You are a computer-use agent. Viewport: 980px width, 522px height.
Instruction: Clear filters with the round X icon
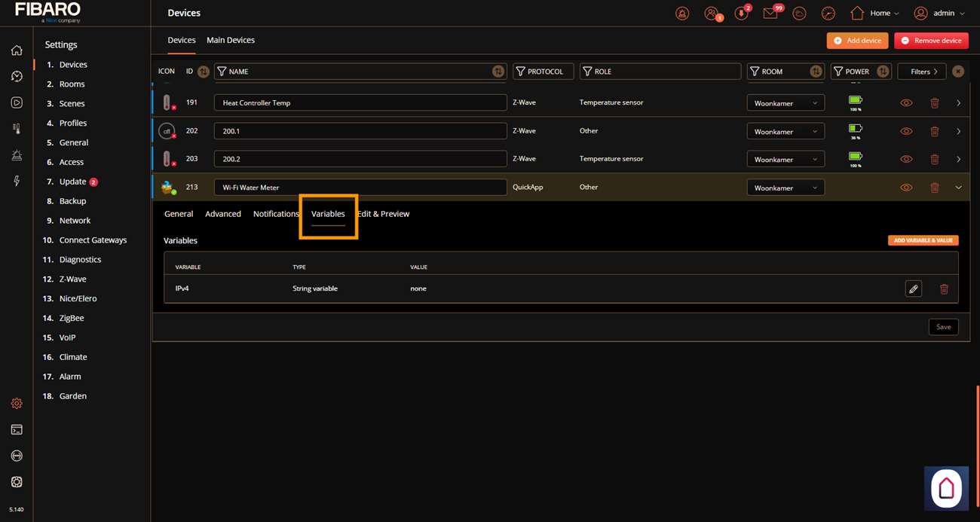(957, 72)
